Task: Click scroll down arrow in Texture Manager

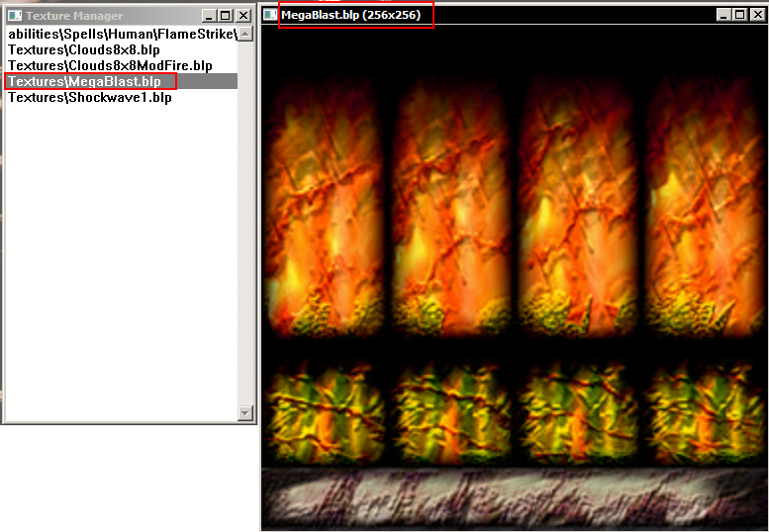Action: tap(245, 413)
